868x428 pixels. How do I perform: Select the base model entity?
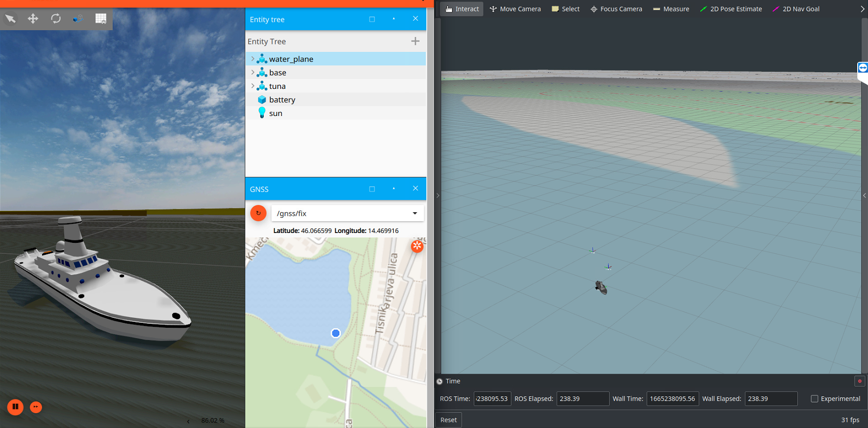coord(335,73)
